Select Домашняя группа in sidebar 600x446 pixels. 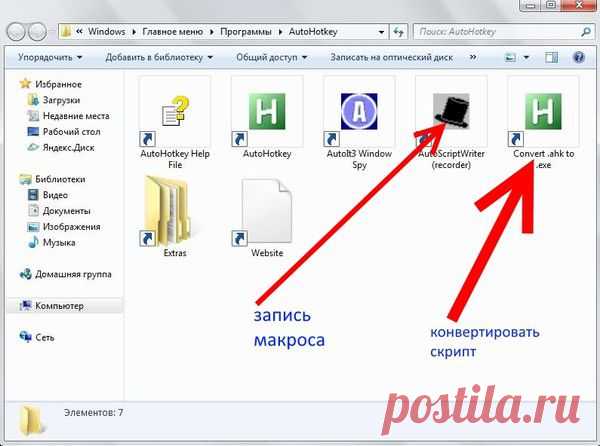coord(73,274)
